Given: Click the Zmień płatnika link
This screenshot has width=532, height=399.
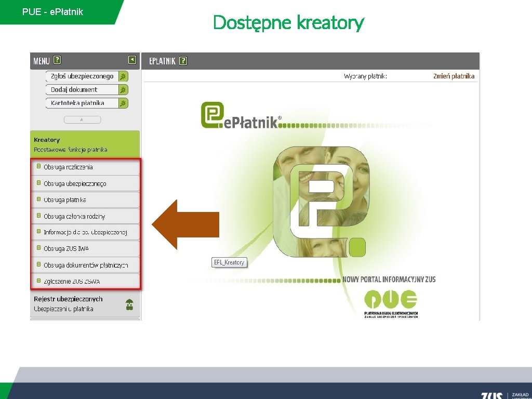Looking at the screenshot, I should coord(454,76).
